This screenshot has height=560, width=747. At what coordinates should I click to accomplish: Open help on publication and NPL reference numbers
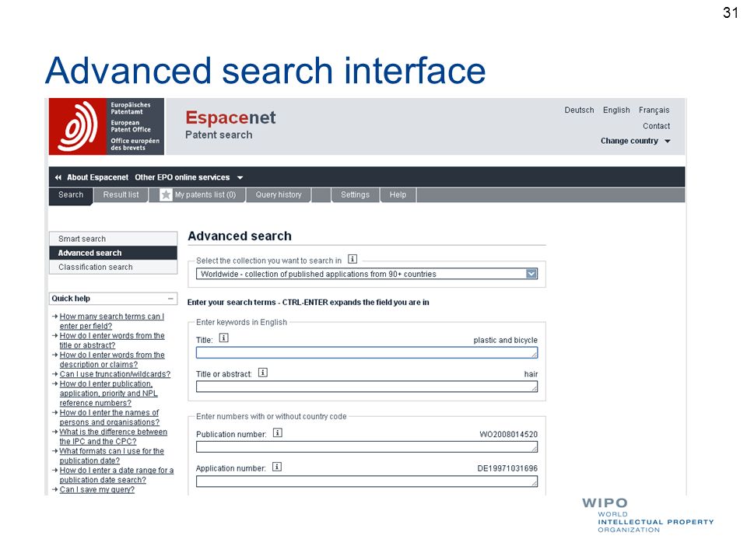(x=109, y=394)
